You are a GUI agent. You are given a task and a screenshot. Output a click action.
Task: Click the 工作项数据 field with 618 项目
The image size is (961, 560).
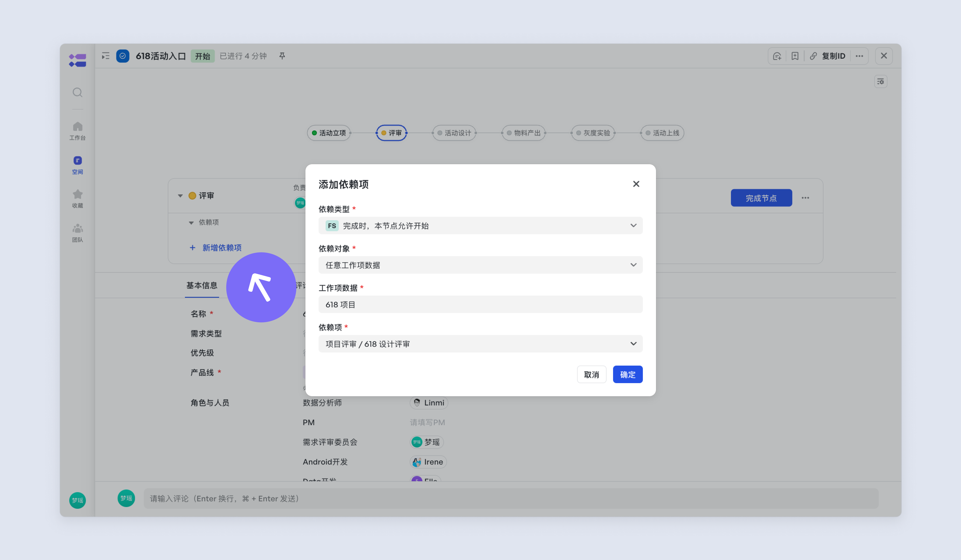click(x=480, y=304)
